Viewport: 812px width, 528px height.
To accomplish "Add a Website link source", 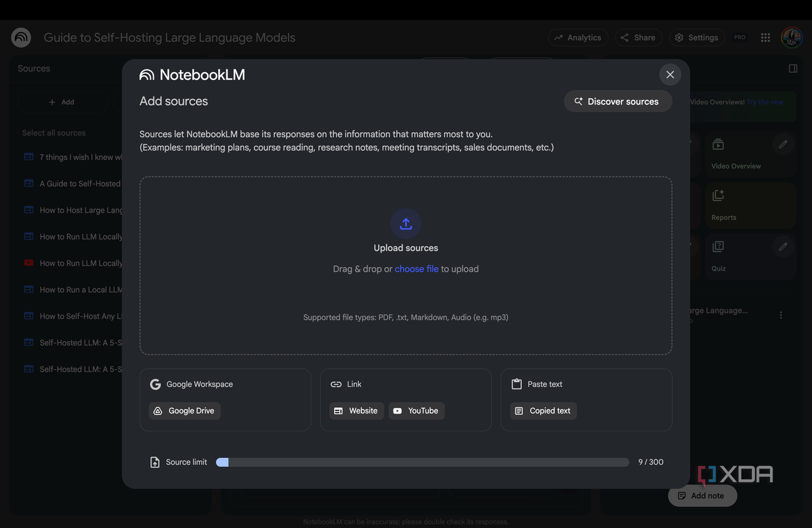I will click(357, 410).
